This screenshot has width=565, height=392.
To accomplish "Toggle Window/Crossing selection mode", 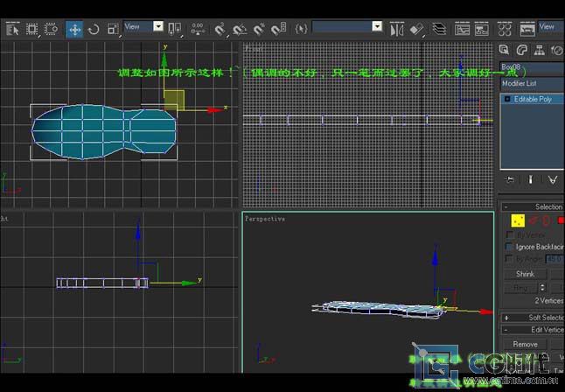I will pyautogui.click(x=51, y=29).
